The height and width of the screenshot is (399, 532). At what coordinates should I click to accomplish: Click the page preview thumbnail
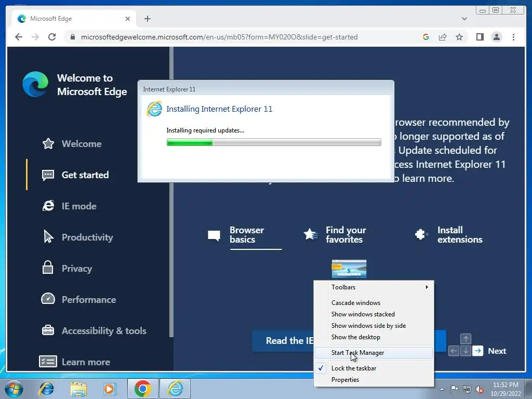tap(349, 269)
